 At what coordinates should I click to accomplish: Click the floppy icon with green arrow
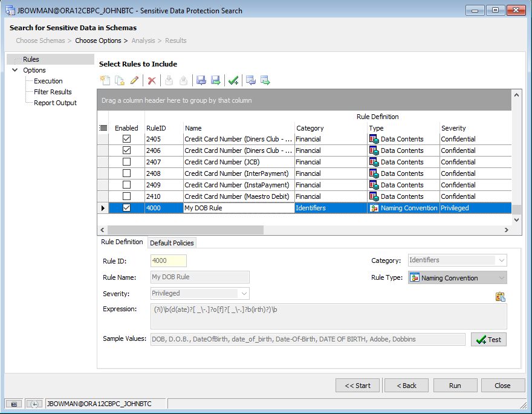click(216, 80)
